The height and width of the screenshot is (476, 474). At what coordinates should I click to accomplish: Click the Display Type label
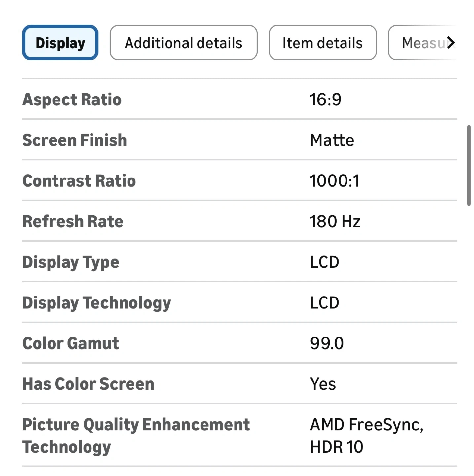point(71,262)
